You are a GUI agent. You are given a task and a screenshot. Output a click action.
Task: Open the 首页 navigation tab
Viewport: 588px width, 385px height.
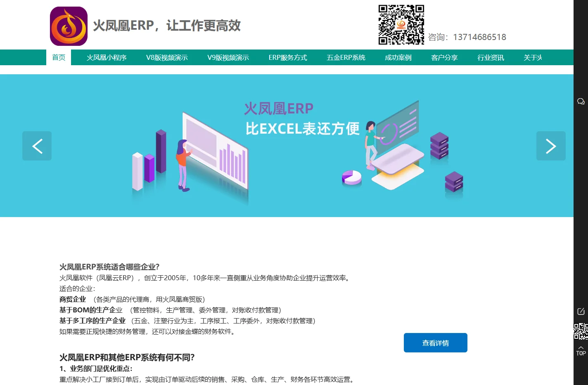click(x=59, y=57)
